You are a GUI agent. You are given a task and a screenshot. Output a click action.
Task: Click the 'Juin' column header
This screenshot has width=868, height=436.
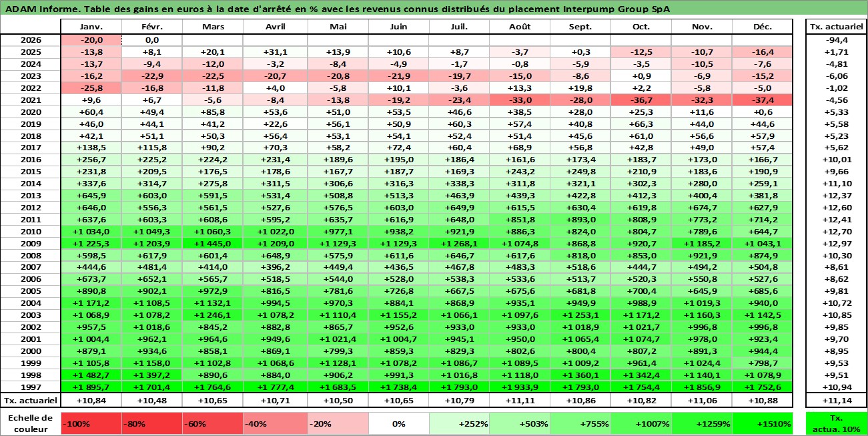(399, 27)
